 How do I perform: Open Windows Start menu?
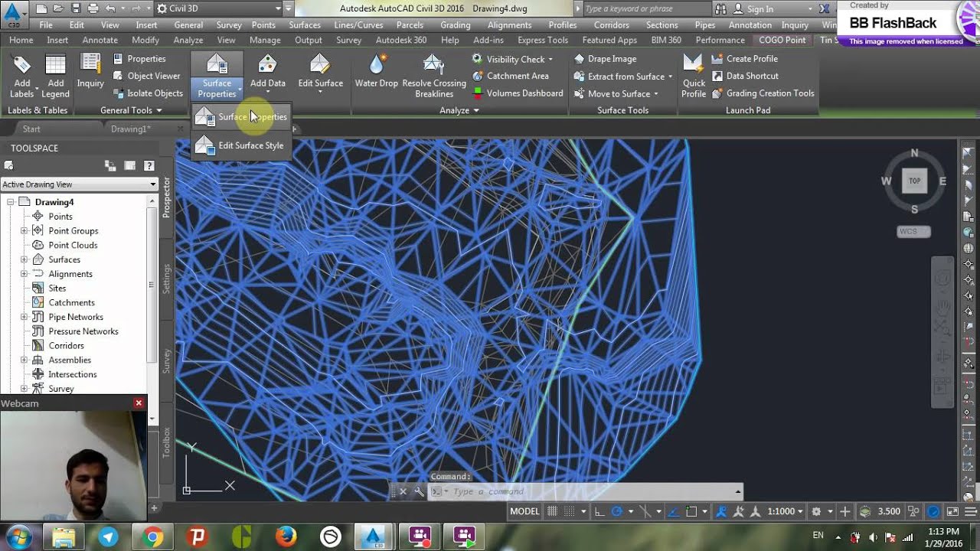(18, 536)
